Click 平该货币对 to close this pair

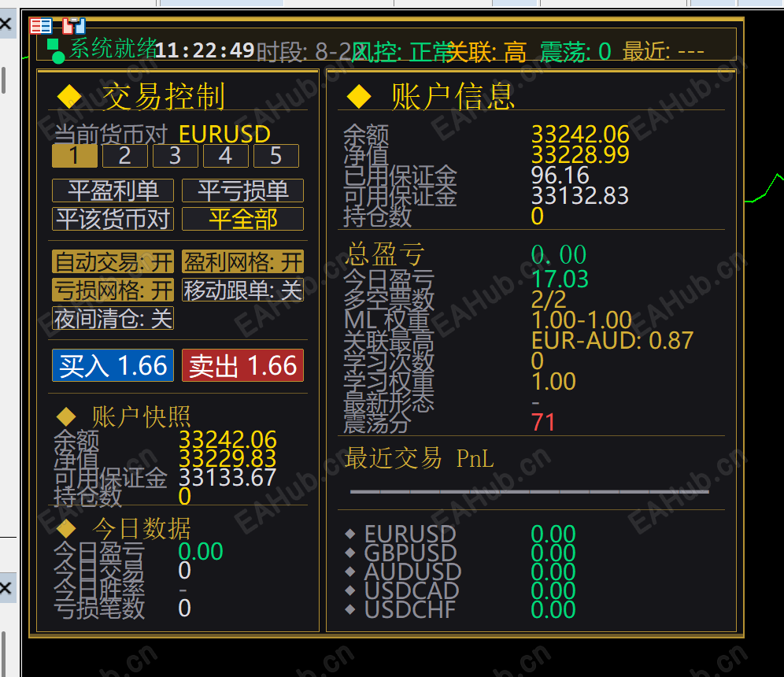point(113,219)
